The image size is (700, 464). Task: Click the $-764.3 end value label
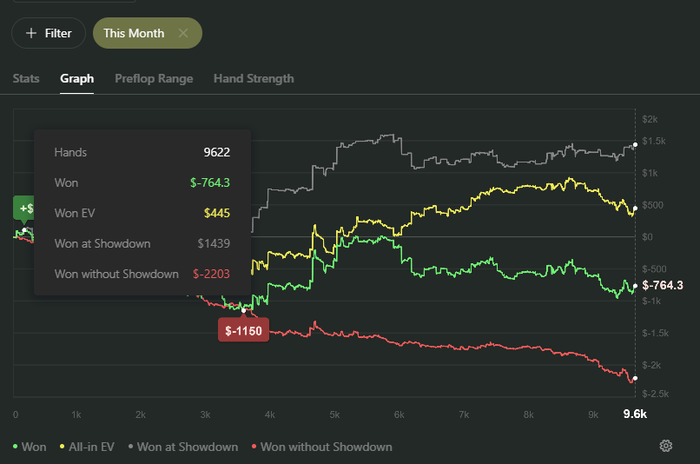pos(662,285)
